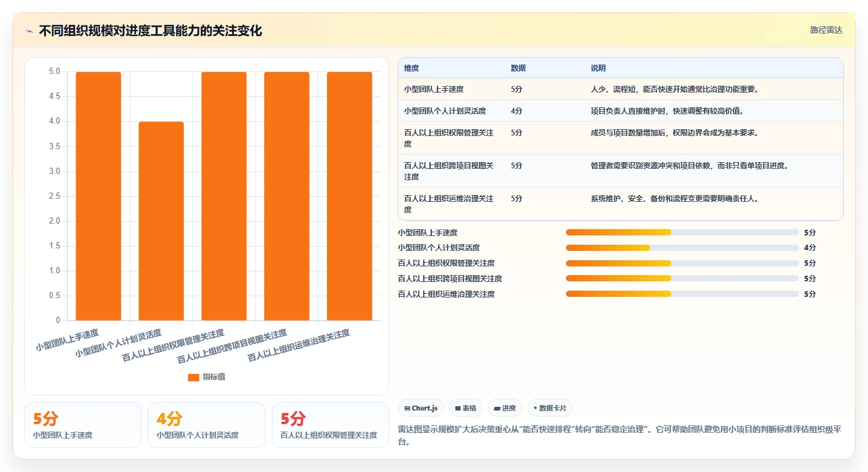Click the 数据 table column header
The width and height of the screenshot is (868, 472).
pos(545,68)
